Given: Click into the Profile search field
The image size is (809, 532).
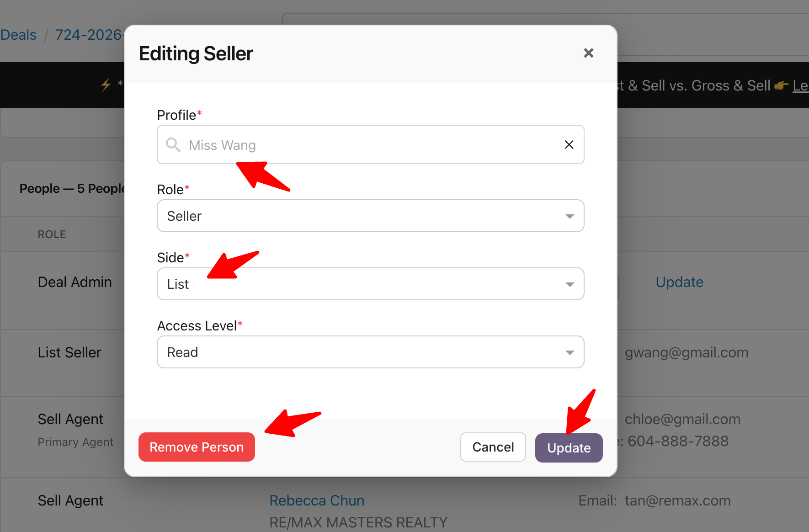Looking at the screenshot, I should [366, 145].
